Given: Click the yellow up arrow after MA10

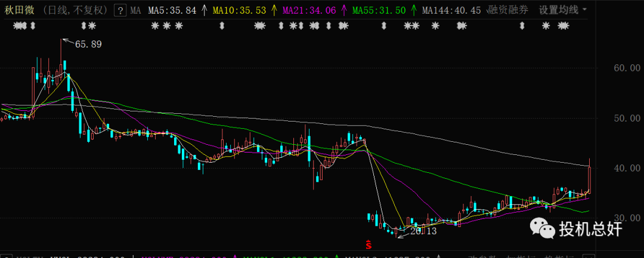Looking at the screenshot, I should [274, 10].
